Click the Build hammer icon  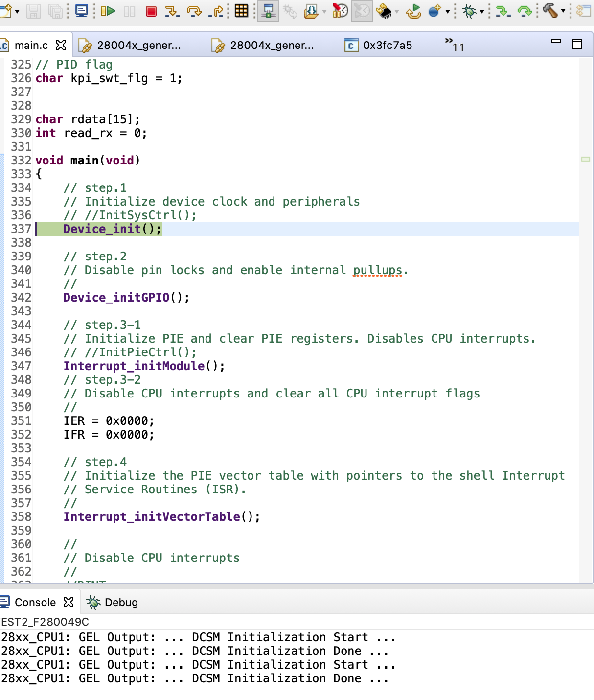click(x=550, y=10)
